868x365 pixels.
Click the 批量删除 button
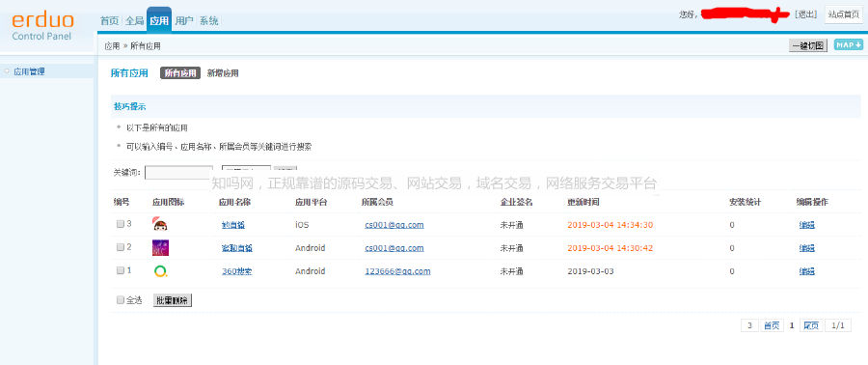click(173, 300)
